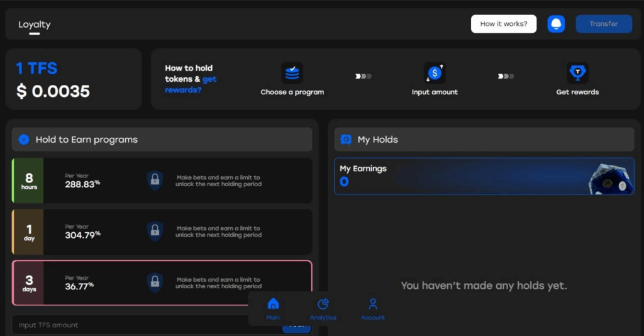Click the My Holds header icon

346,140
